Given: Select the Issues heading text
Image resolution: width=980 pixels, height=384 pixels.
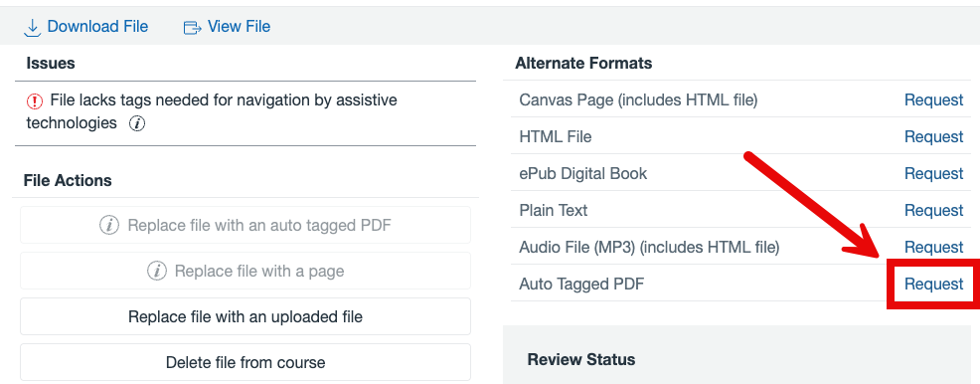Looking at the screenshot, I should click(x=51, y=63).
